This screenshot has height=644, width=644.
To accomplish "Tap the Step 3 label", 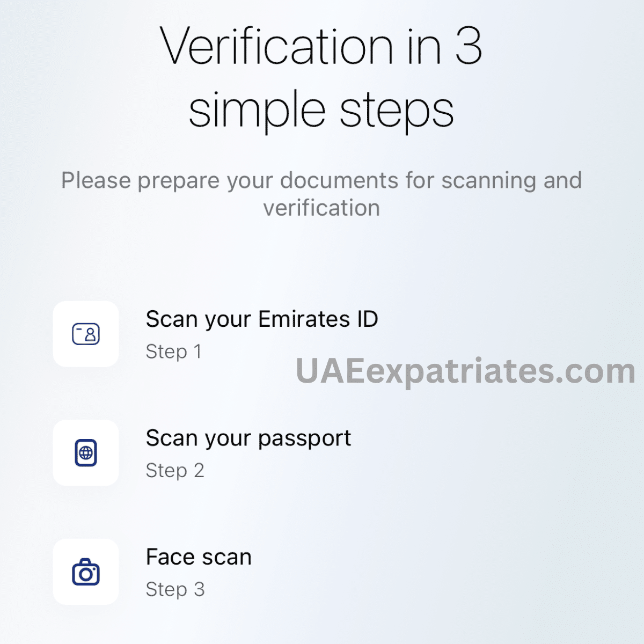I will [175, 589].
